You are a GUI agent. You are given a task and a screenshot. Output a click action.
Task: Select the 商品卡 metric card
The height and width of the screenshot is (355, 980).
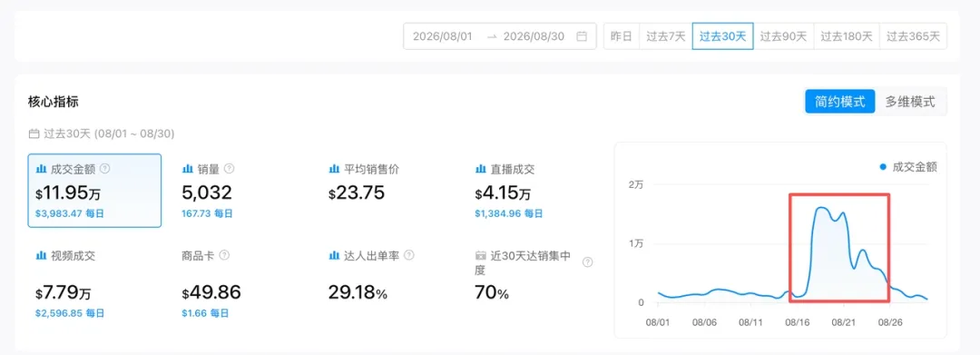(x=240, y=284)
